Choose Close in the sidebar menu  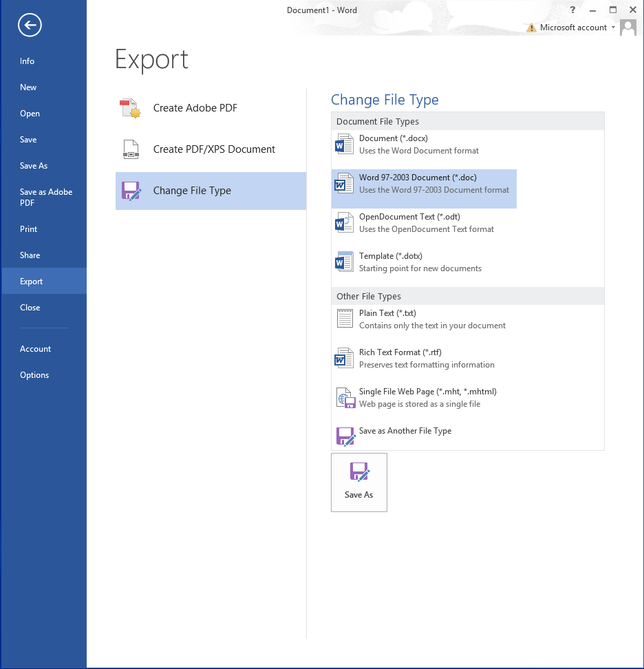click(x=44, y=307)
